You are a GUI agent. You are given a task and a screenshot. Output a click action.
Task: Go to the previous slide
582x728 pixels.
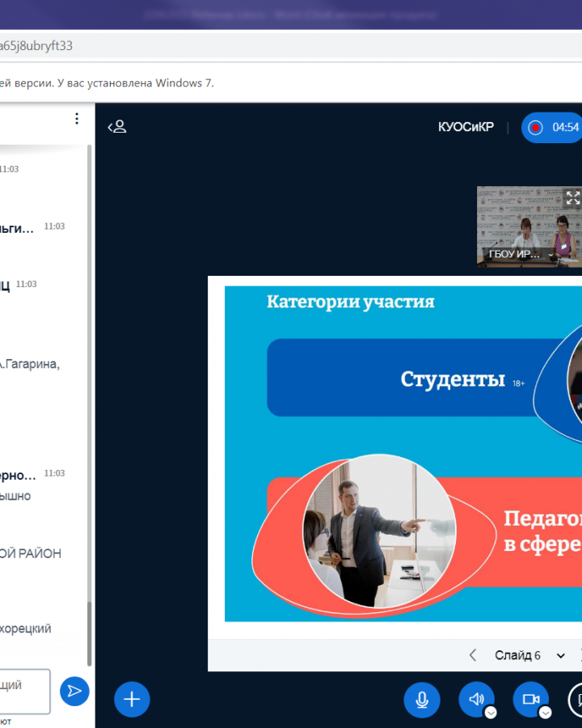473,655
